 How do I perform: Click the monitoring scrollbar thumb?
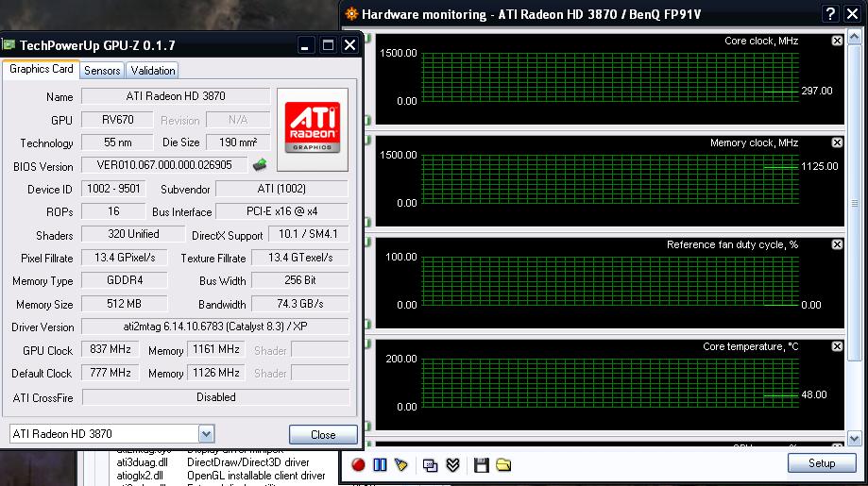(x=854, y=204)
